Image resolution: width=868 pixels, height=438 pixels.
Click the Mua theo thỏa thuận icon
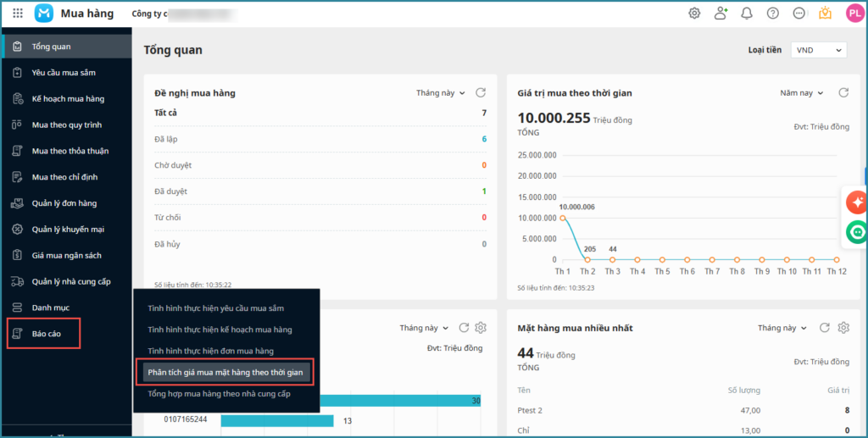(x=17, y=151)
